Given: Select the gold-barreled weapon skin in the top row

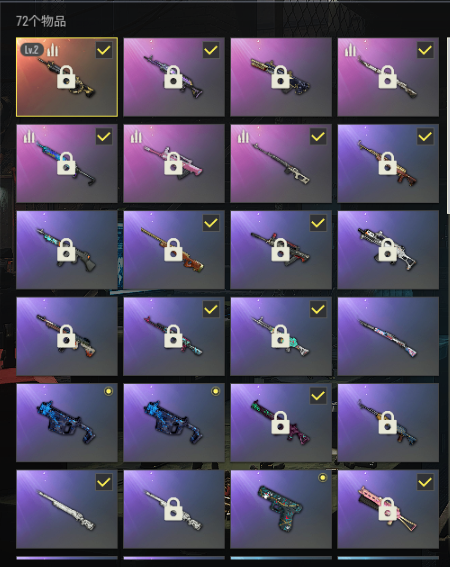Looking at the screenshot, I should pyautogui.click(x=281, y=77).
